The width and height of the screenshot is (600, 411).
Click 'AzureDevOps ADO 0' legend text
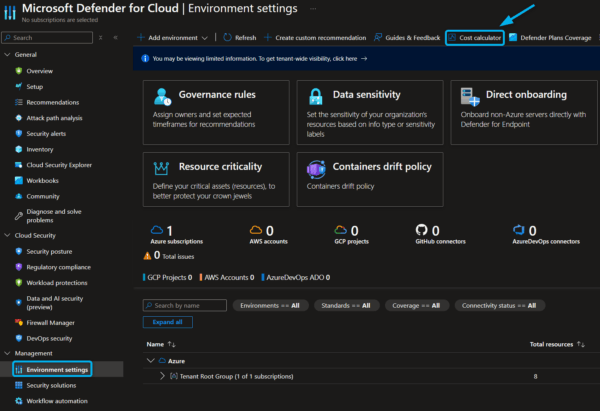(298, 277)
